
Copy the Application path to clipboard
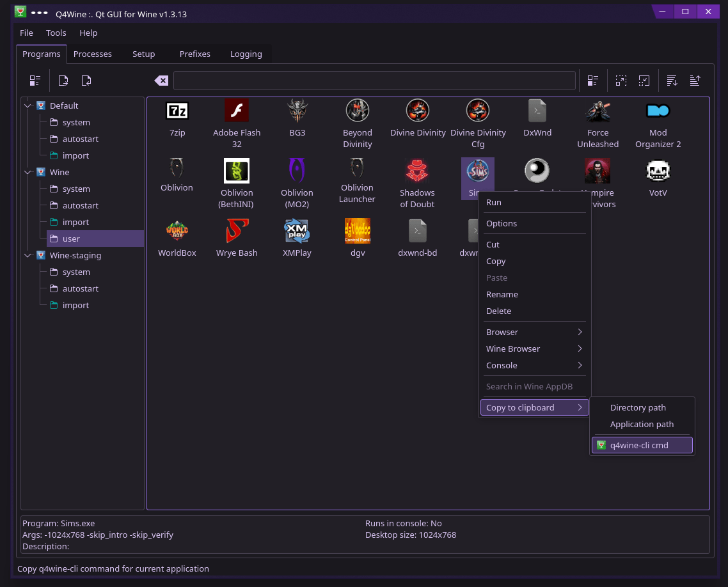tap(642, 424)
